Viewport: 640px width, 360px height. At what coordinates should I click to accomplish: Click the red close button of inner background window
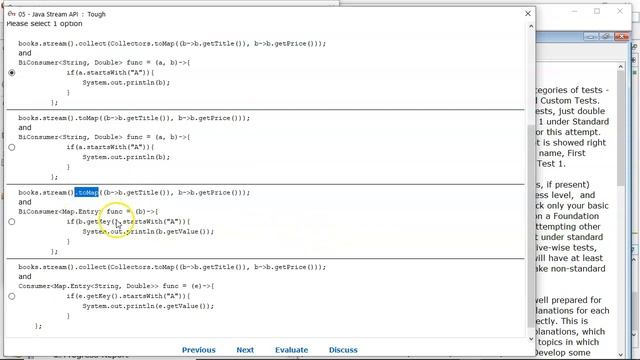click(621, 37)
